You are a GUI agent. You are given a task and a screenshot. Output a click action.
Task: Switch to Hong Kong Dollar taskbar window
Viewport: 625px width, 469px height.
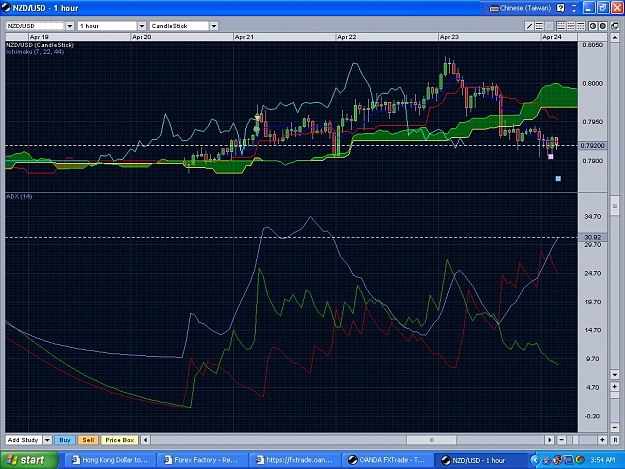point(110,460)
